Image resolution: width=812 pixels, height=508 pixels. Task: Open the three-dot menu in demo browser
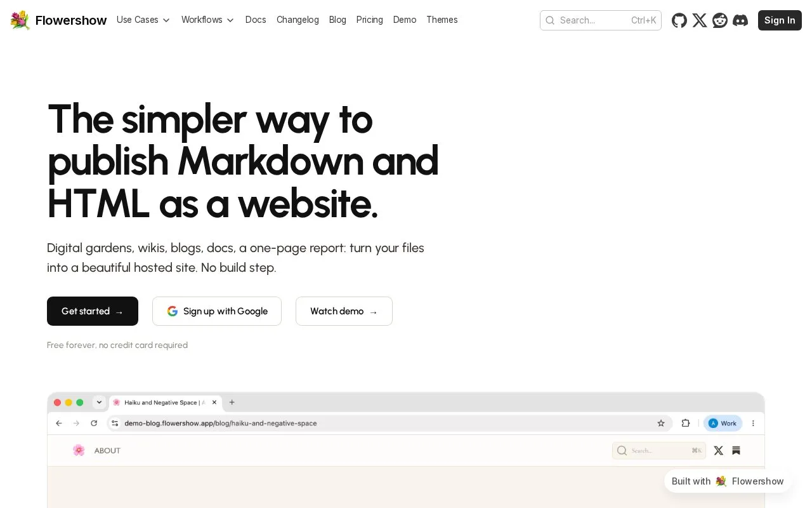click(754, 423)
